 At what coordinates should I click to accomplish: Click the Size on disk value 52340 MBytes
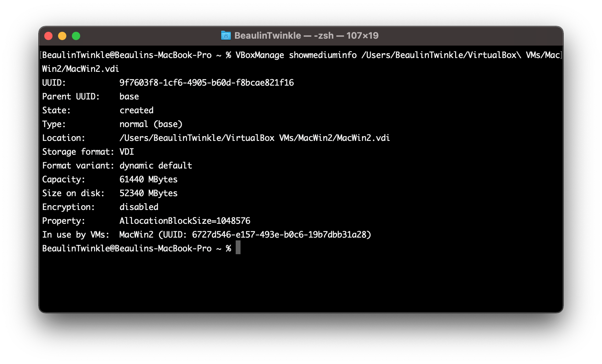click(x=149, y=193)
